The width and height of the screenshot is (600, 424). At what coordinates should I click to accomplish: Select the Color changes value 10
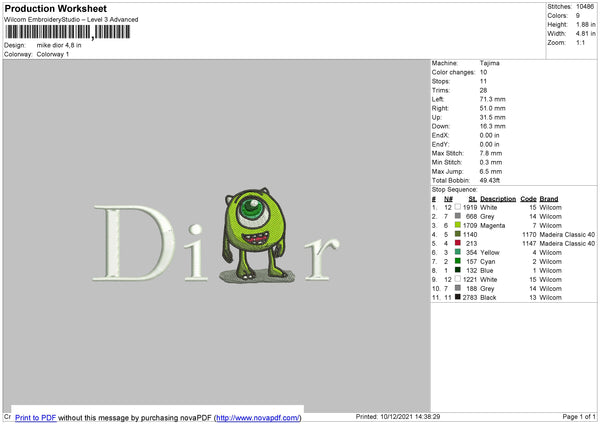tap(483, 72)
